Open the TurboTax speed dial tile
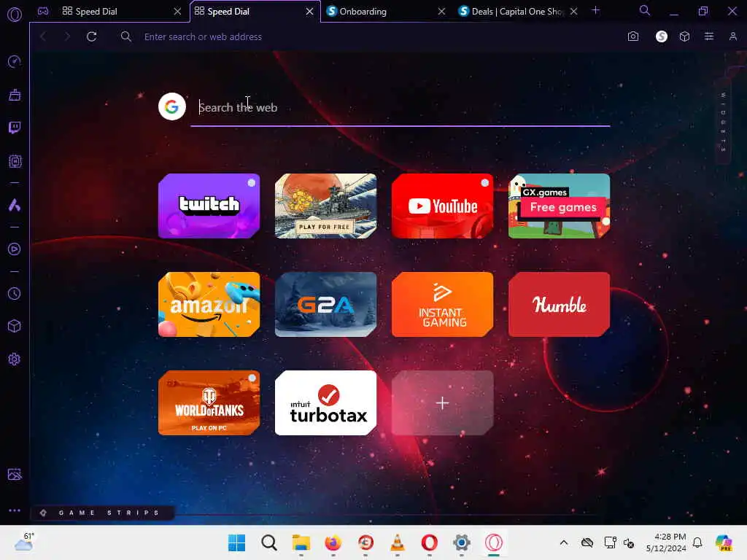The image size is (747, 560). (x=326, y=402)
